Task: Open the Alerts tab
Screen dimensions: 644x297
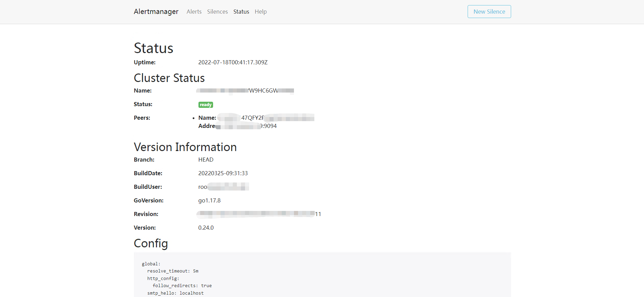Action: [x=194, y=12]
